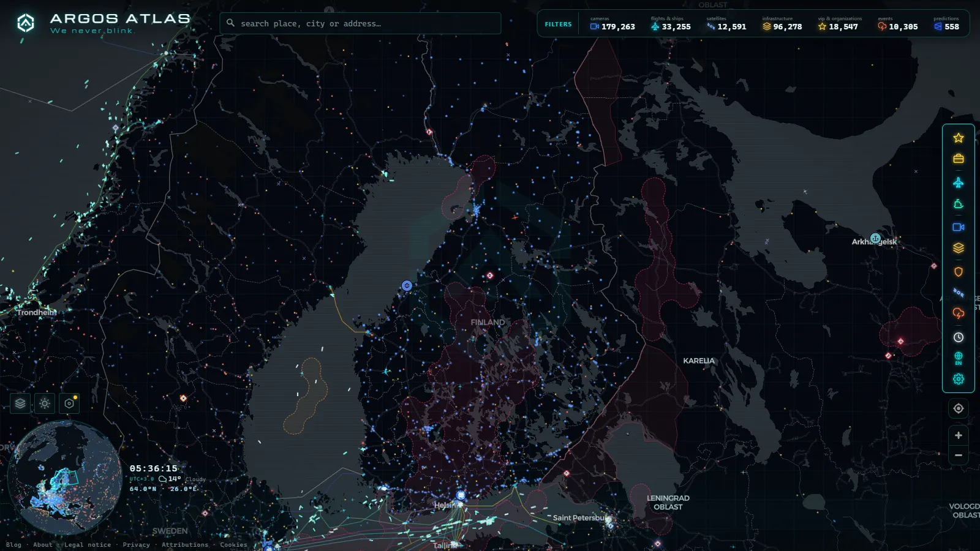Open the Legal notice footer link

click(88, 545)
